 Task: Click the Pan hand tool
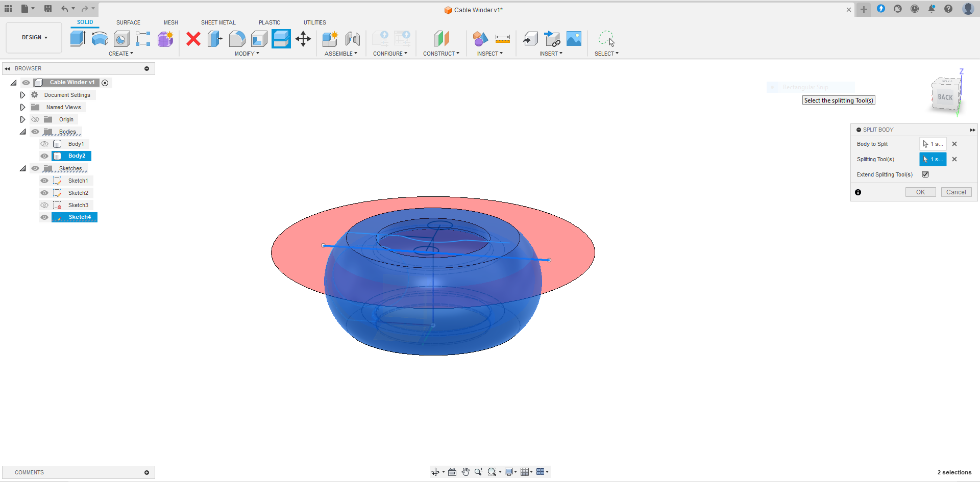(465, 472)
